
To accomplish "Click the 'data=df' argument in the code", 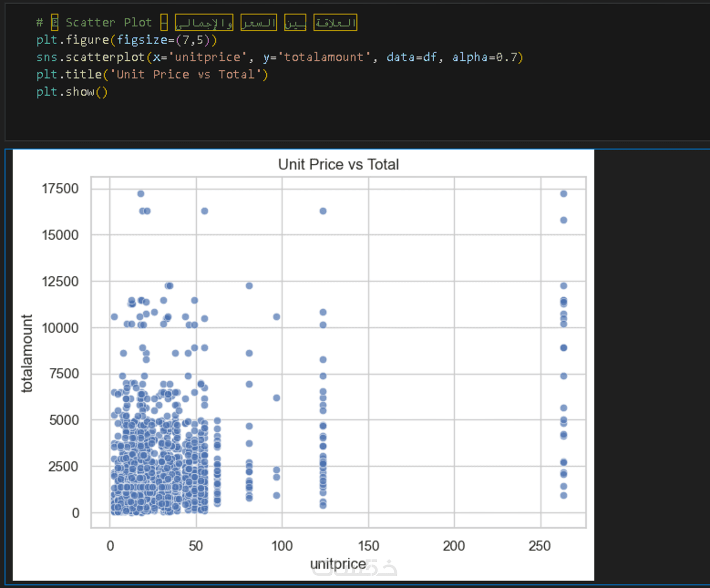I will pyautogui.click(x=411, y=57).
